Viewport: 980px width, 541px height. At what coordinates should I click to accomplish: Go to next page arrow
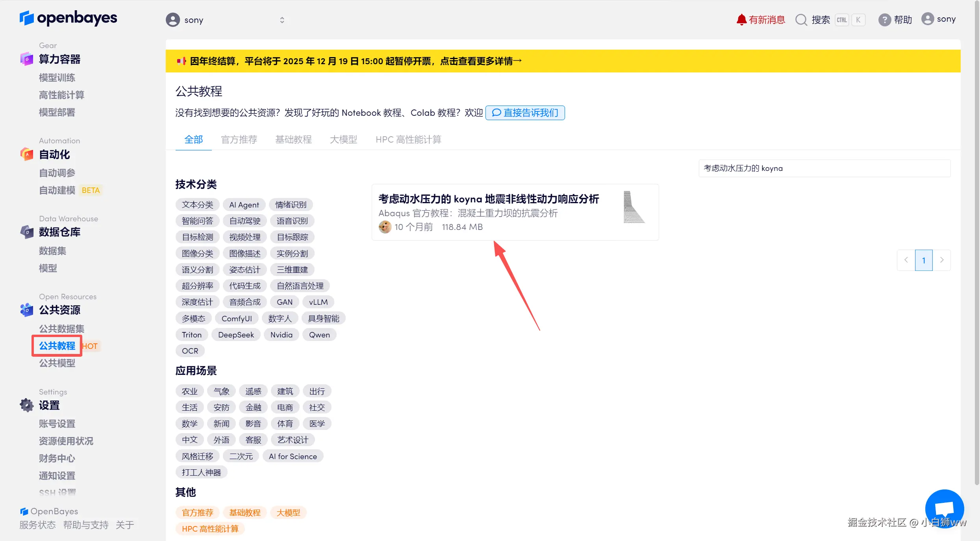tap(942, 260)
